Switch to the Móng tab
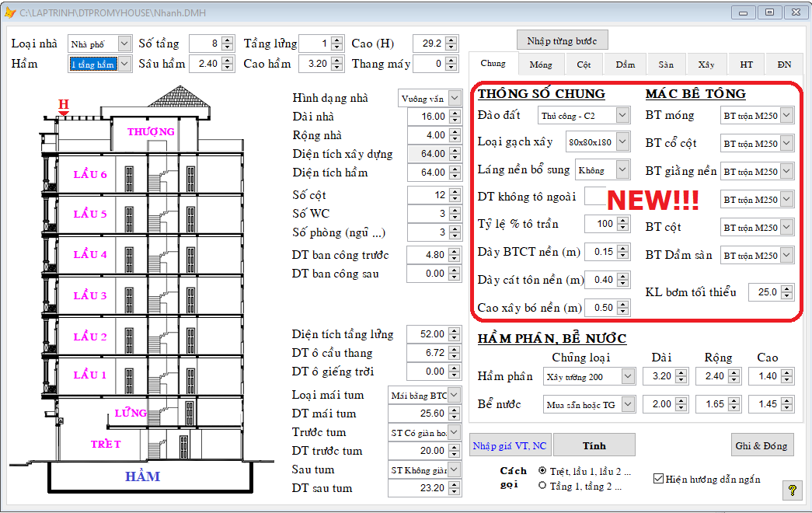Image resolution: width=812 pixels, height=513 pixels. coord(541,65)
